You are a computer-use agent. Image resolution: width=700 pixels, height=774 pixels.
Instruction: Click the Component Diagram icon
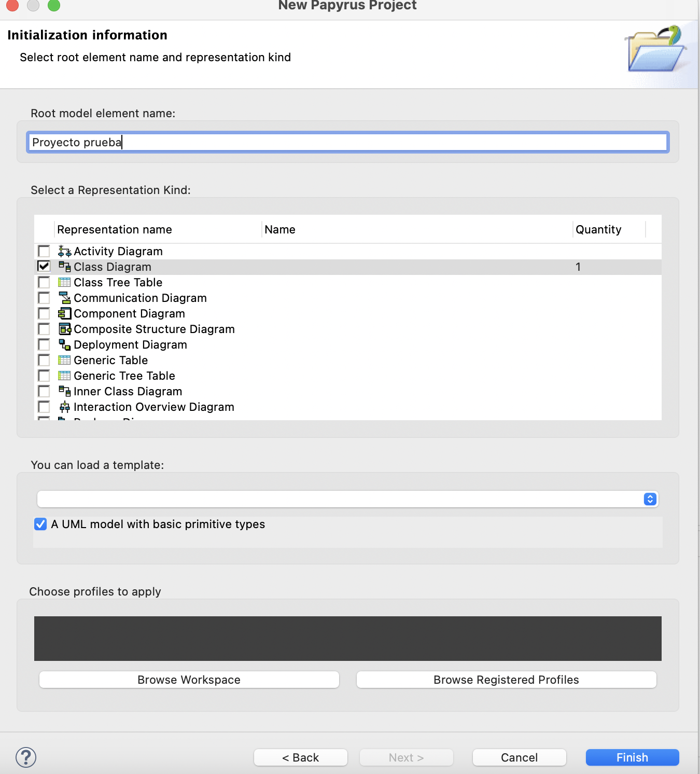[x=64, y=314]
